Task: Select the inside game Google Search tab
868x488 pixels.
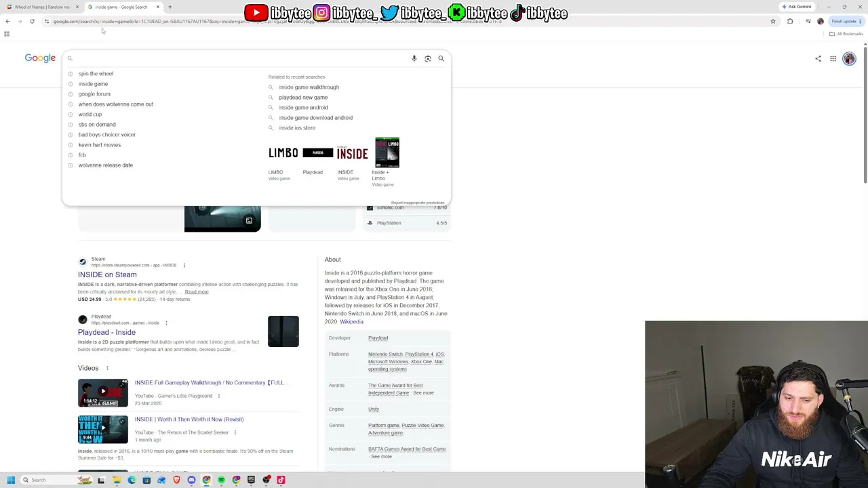Action: point(121,7)
